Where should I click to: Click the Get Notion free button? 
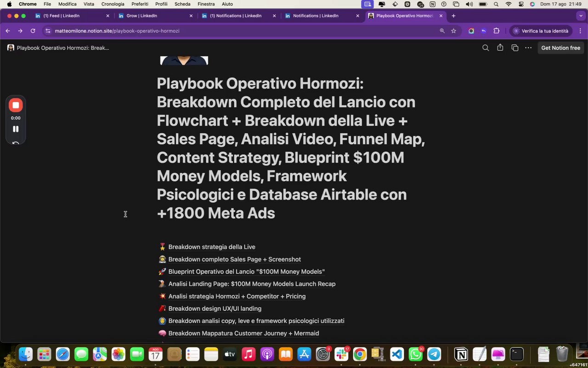[x=560, y=48]
